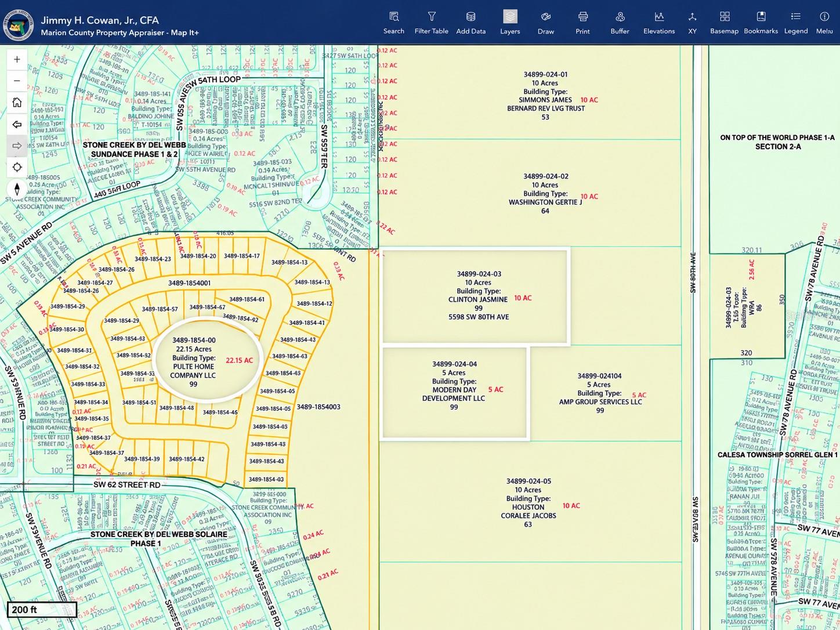Reset map orientation with compass button
840x630 pixels.
17,189
